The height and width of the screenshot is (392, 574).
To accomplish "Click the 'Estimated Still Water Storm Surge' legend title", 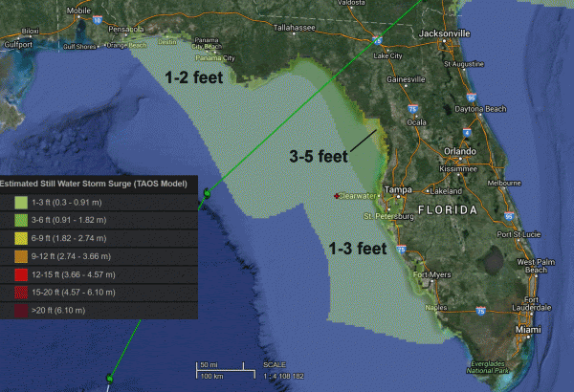I will coord(94,184).
